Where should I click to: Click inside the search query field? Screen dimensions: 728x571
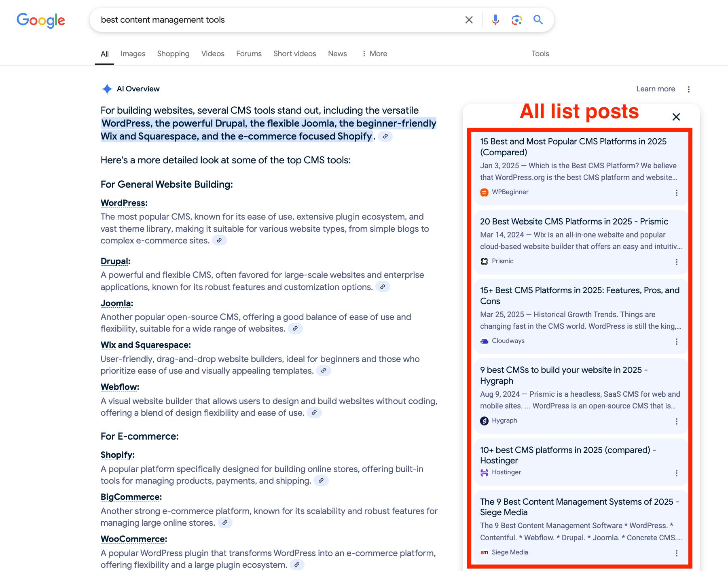point(279,20)
